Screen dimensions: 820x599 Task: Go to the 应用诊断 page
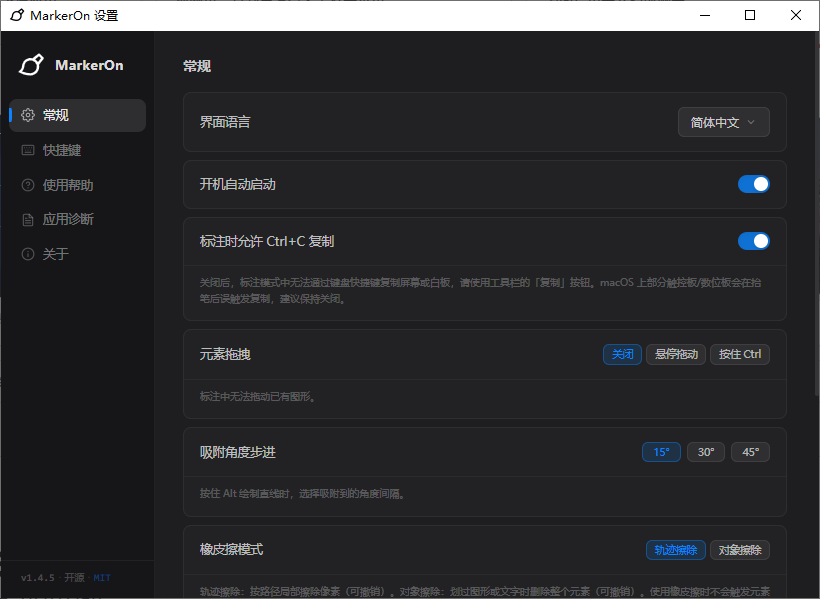click(x=77, y=220)
